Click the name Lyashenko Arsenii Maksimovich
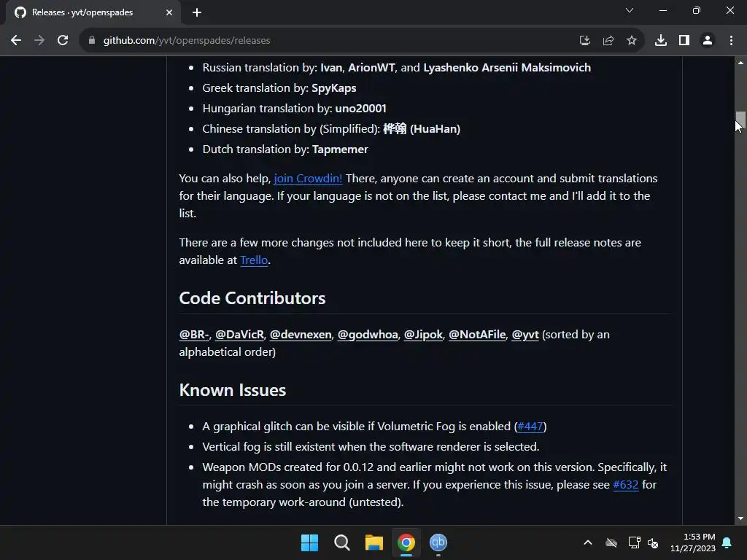This screenshot has height=560, width=747. pyautogui.click(x=507, y=68)
